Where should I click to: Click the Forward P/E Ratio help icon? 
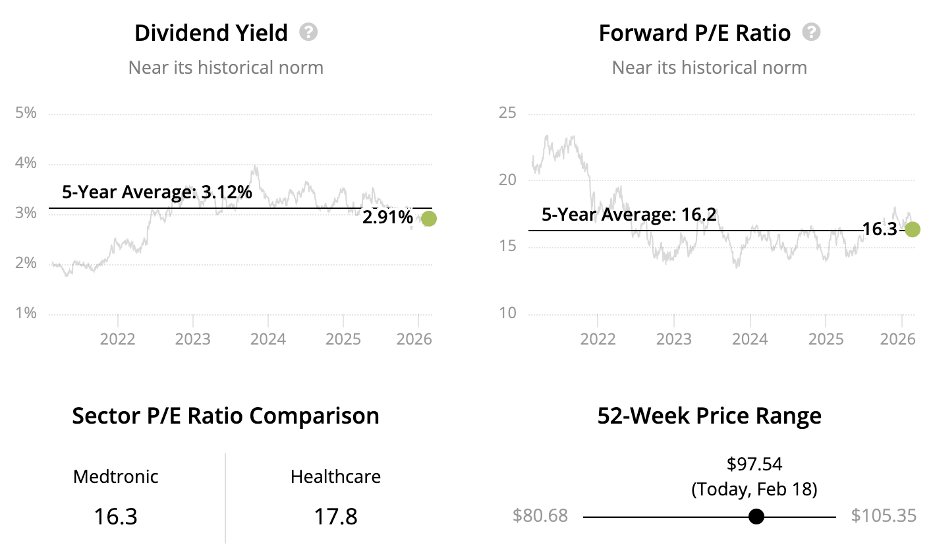tap(811, 32)
